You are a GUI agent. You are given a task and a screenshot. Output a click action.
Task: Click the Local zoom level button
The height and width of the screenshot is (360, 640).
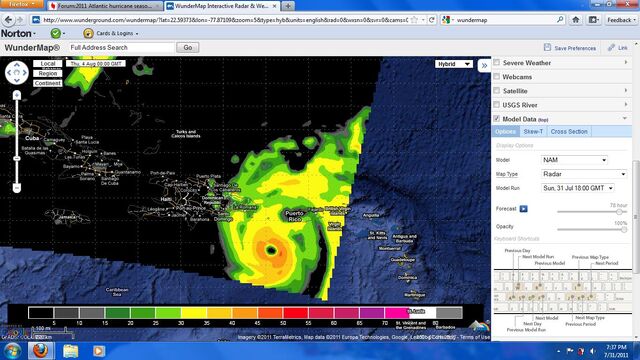click(48, 64)
